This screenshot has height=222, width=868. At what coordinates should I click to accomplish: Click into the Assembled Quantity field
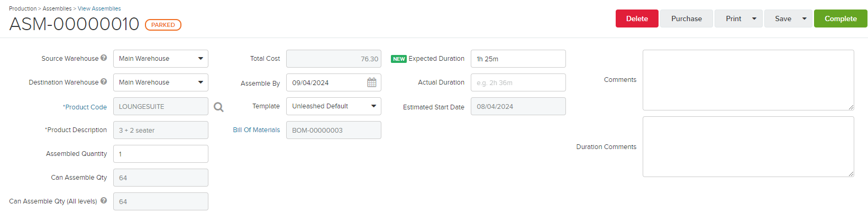[160, 154]
